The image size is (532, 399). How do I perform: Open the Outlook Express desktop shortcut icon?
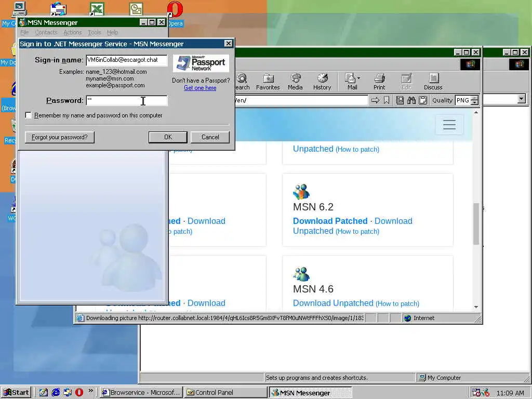[x=58, y=9]
